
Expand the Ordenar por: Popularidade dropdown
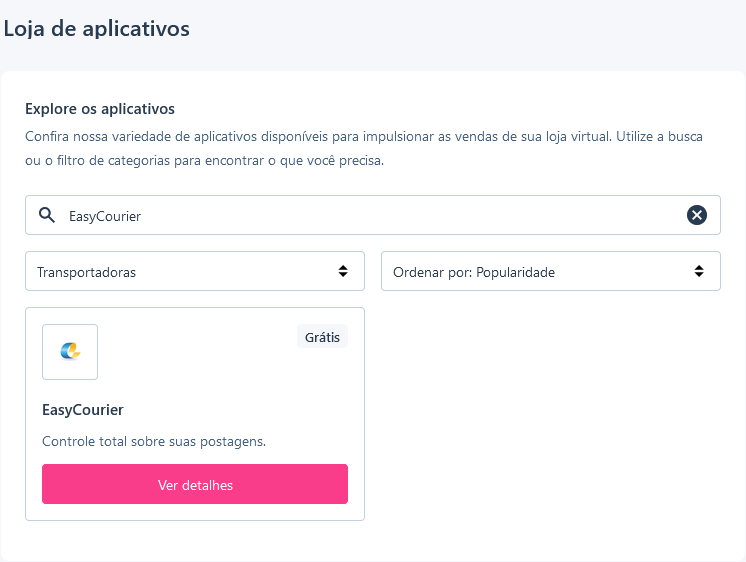point(551,271)
